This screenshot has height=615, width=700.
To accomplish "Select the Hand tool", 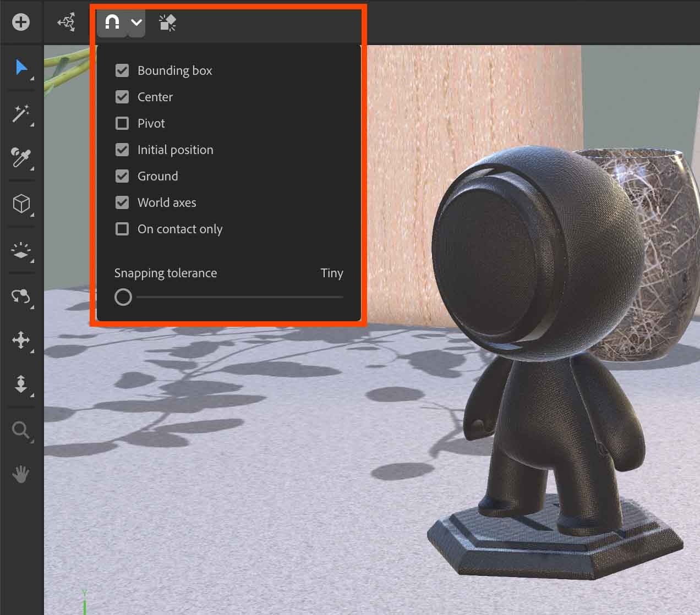I will point(21,474).
